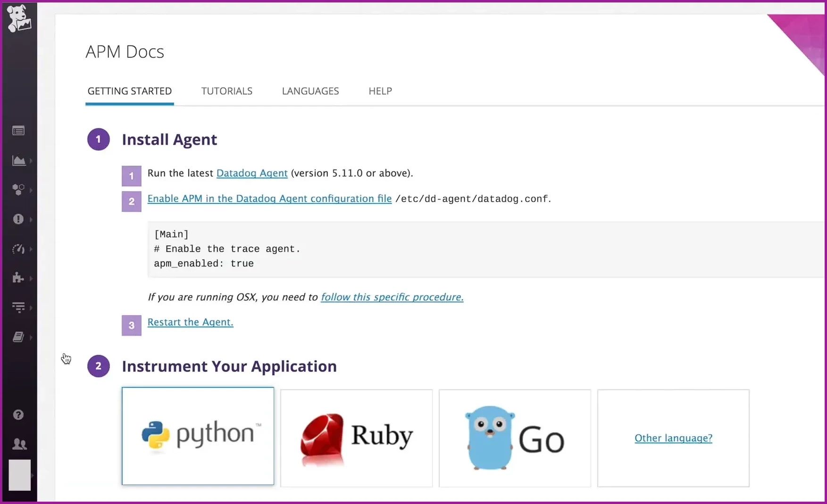Open the Dashboards chart sidebar icon

(19, 160)
